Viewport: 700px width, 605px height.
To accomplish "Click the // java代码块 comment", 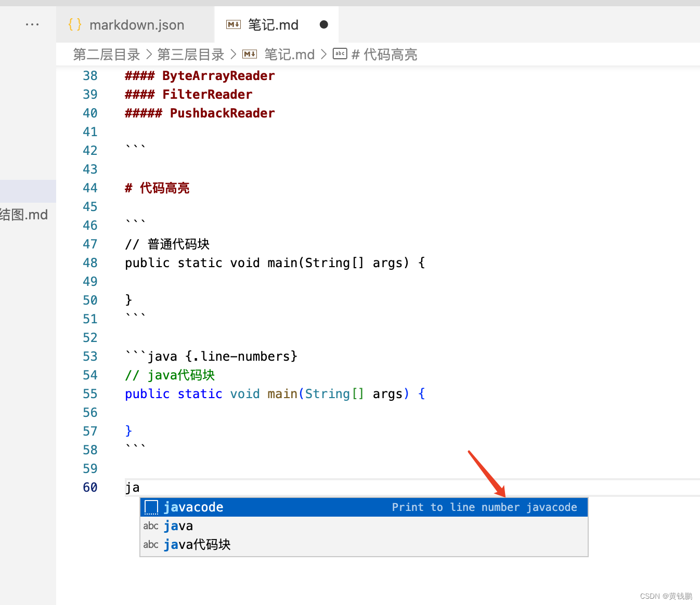I will point(170,375).
